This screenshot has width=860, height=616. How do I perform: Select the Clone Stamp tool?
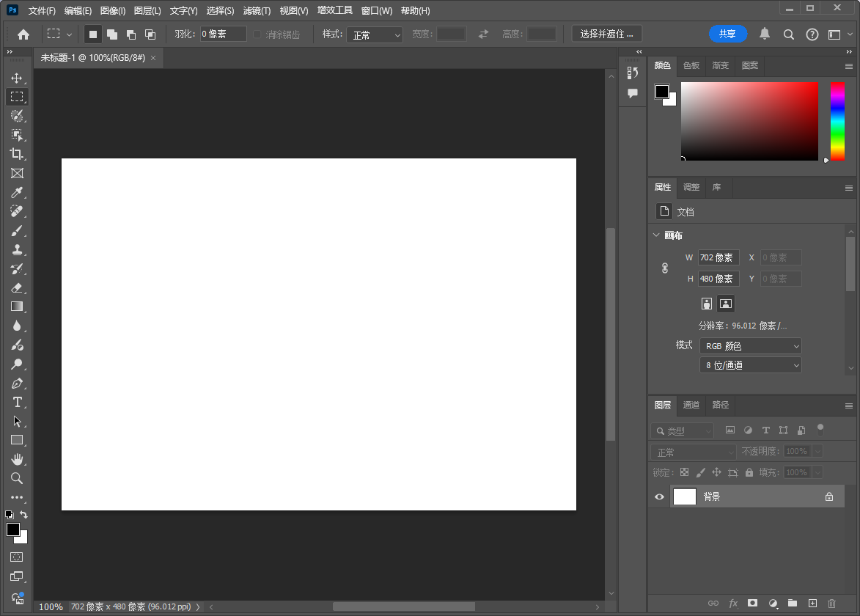point(18,249)
